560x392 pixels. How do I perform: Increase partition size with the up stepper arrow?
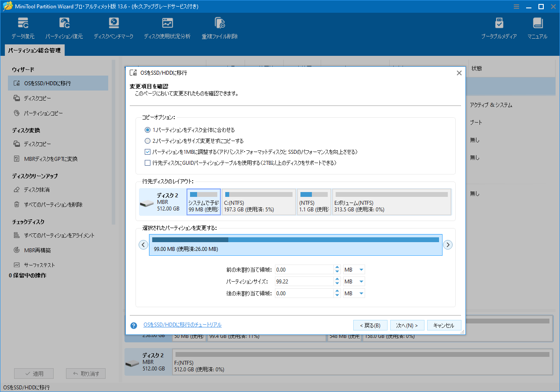[x=337, y=279]
